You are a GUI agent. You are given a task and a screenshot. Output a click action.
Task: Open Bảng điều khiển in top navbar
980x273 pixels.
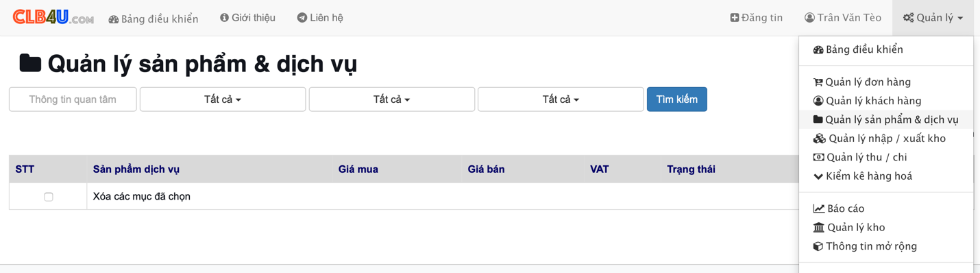[x=154, y=19]
